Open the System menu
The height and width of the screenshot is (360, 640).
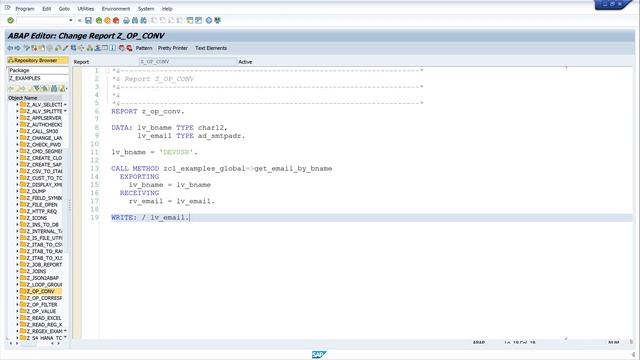[146, 9]
